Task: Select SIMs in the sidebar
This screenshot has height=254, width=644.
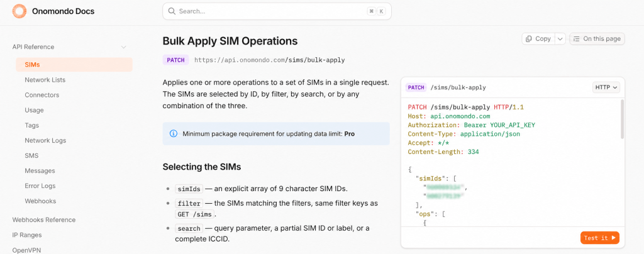Action: [74, 64]
